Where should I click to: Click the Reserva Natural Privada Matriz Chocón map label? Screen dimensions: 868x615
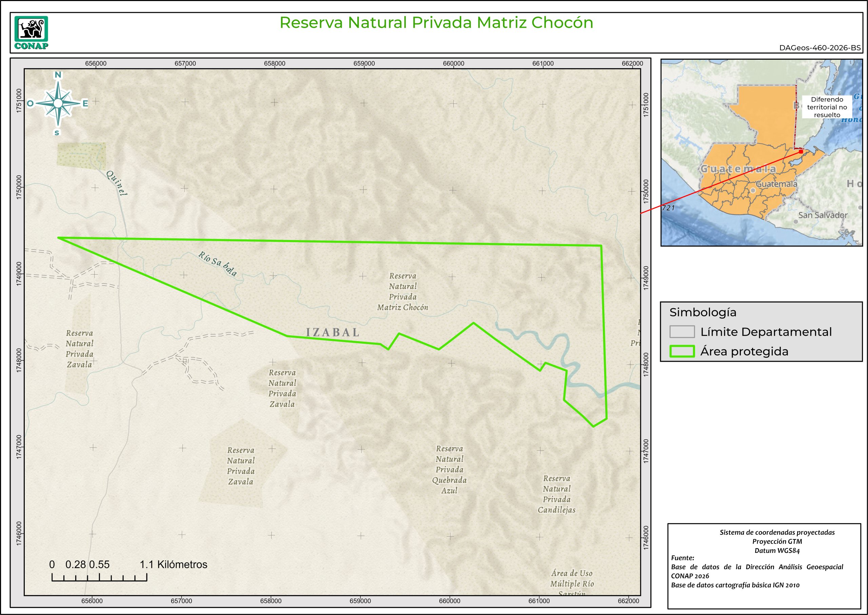(402, 292)
